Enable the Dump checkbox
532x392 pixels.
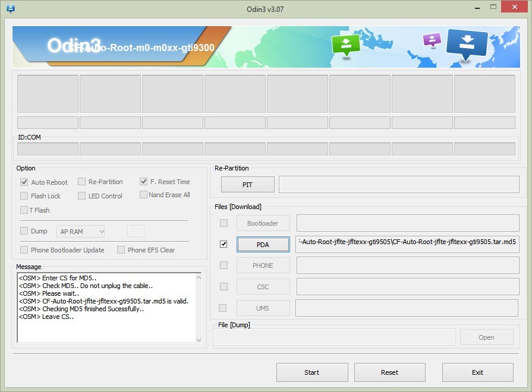click(24, 231)
